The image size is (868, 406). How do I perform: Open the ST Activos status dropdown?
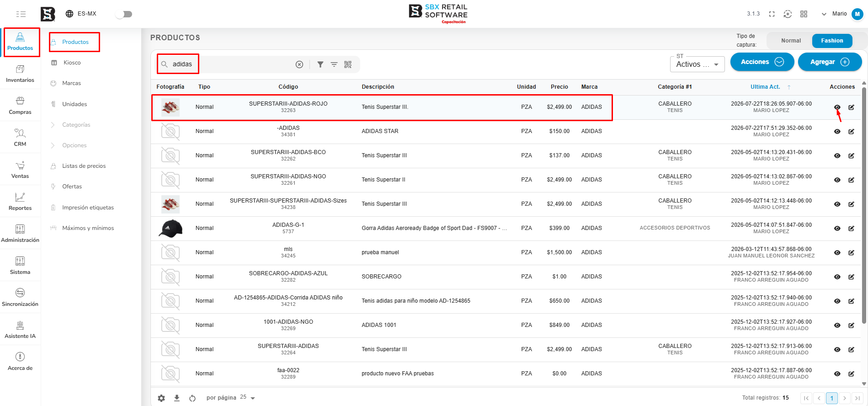[698, 64]
